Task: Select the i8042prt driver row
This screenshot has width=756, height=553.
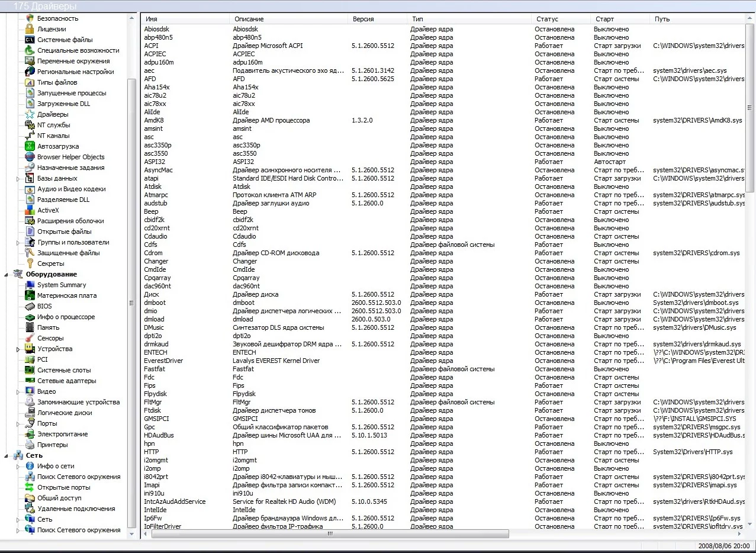Action: click(443, 477)
